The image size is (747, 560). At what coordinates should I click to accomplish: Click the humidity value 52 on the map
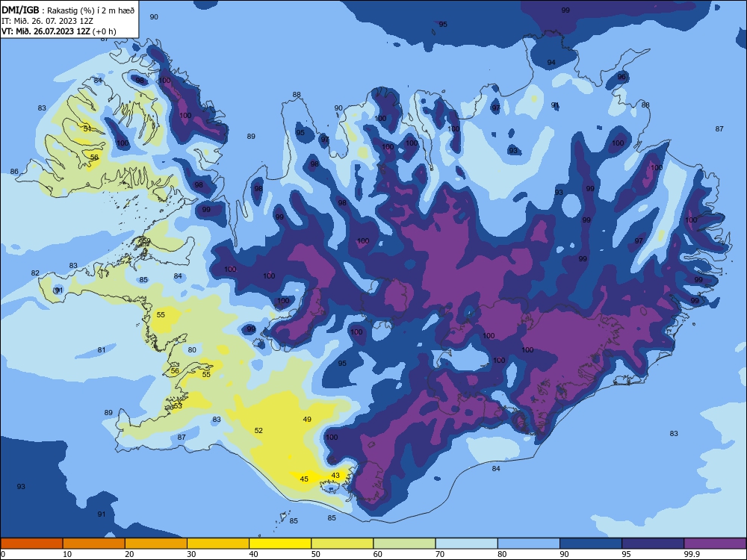(x=258, y=431)
